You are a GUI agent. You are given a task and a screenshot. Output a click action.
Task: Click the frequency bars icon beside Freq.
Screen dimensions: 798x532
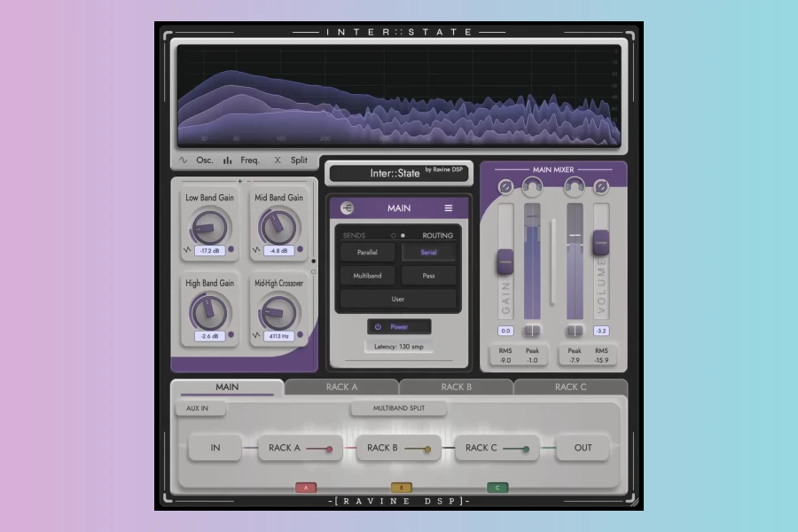click(x=228, y=160)
